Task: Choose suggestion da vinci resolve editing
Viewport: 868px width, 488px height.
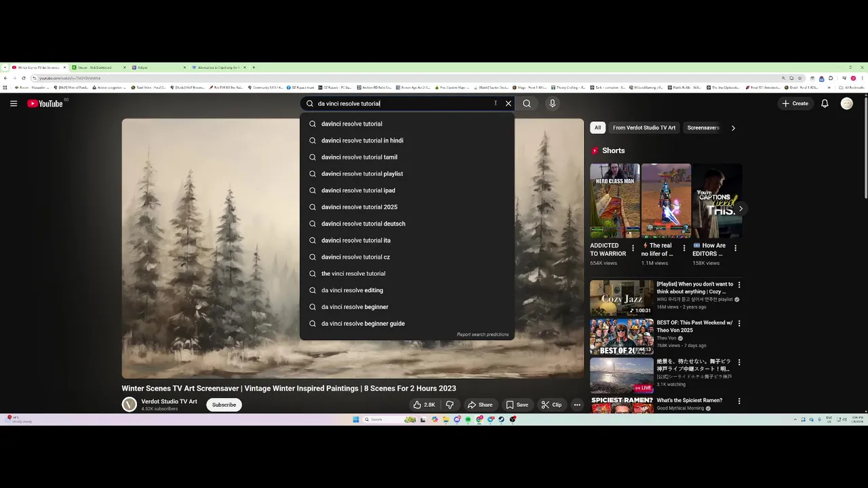Action: 407,290
